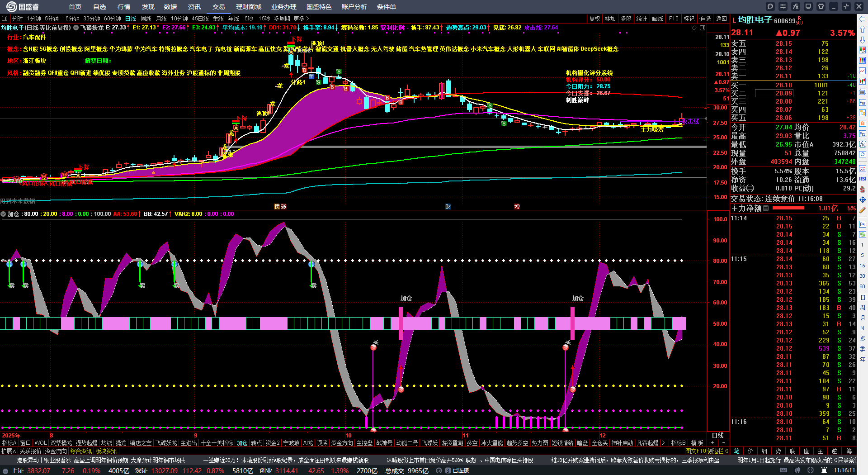Open the settings sliders icon in title bar

tap(783, 6)
